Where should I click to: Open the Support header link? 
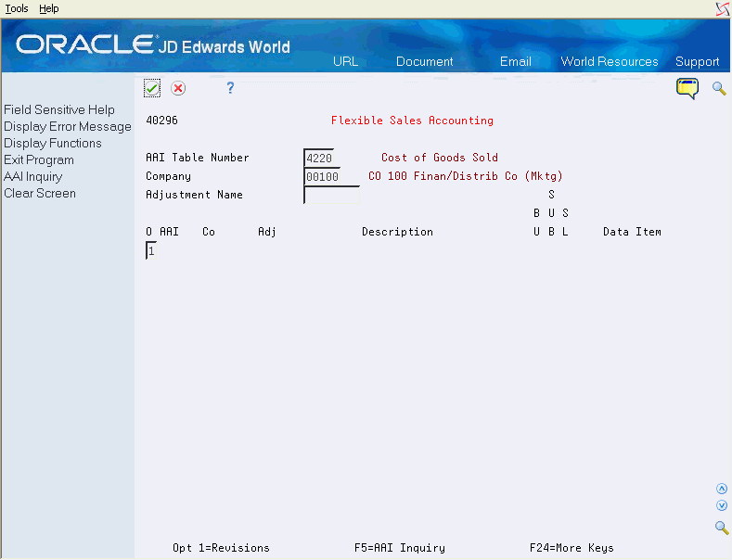pyautogui.click(x=697, y=61)
